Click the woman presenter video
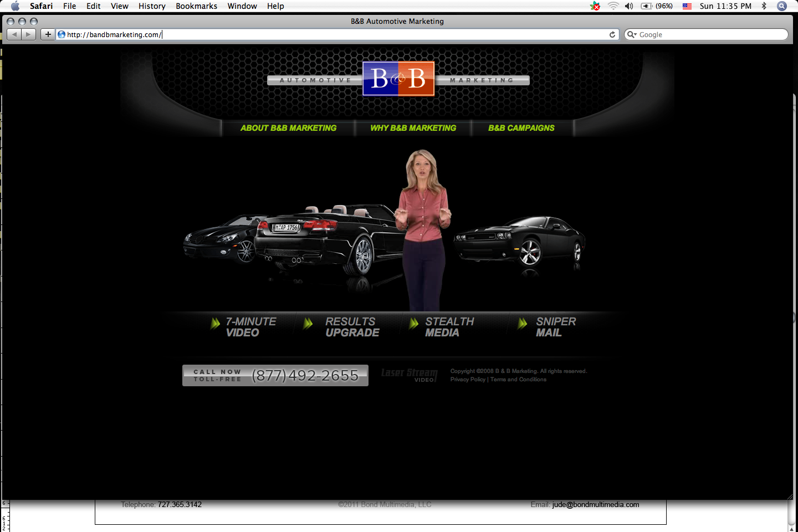 tap(423, 230)
